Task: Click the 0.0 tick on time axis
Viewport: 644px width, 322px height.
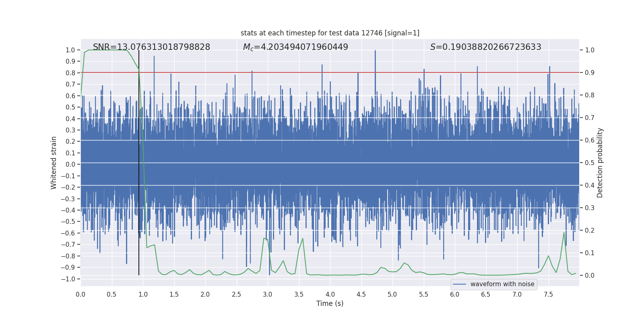Action: click(x=80, y=295)
